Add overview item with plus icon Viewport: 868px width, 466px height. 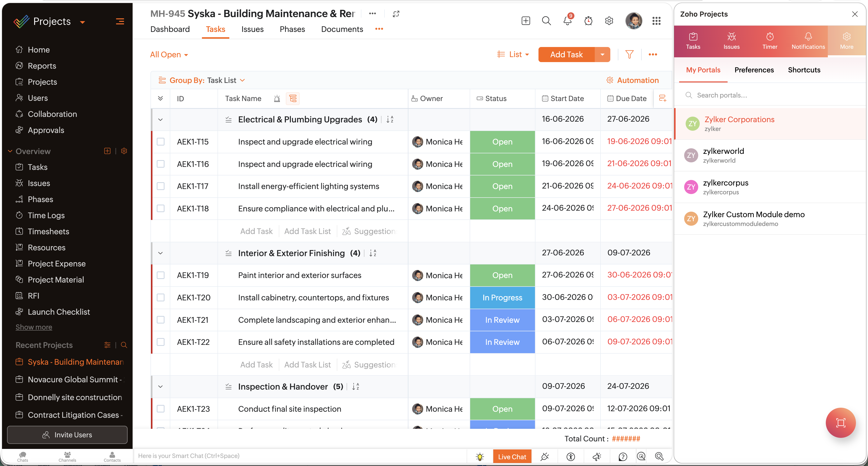pos(107,151)
